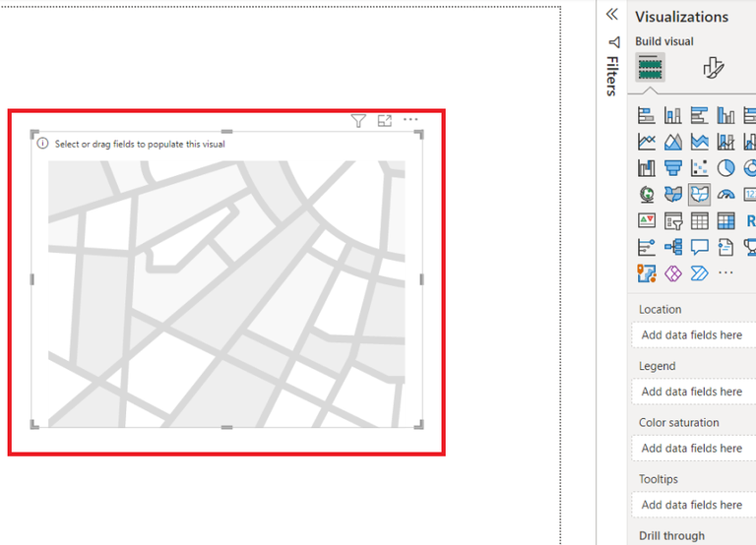Click the Drill through heading
The image size is (756, 545).
click(671, 536)
